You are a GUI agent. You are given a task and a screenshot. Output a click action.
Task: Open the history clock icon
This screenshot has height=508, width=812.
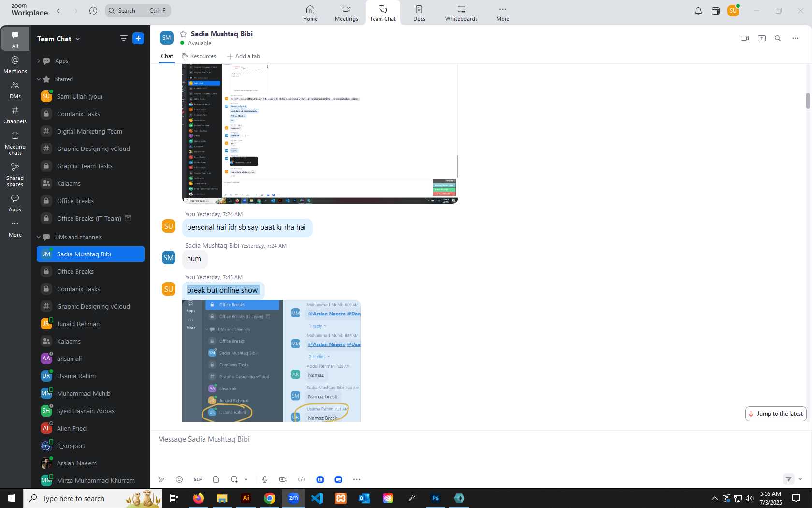93,11
